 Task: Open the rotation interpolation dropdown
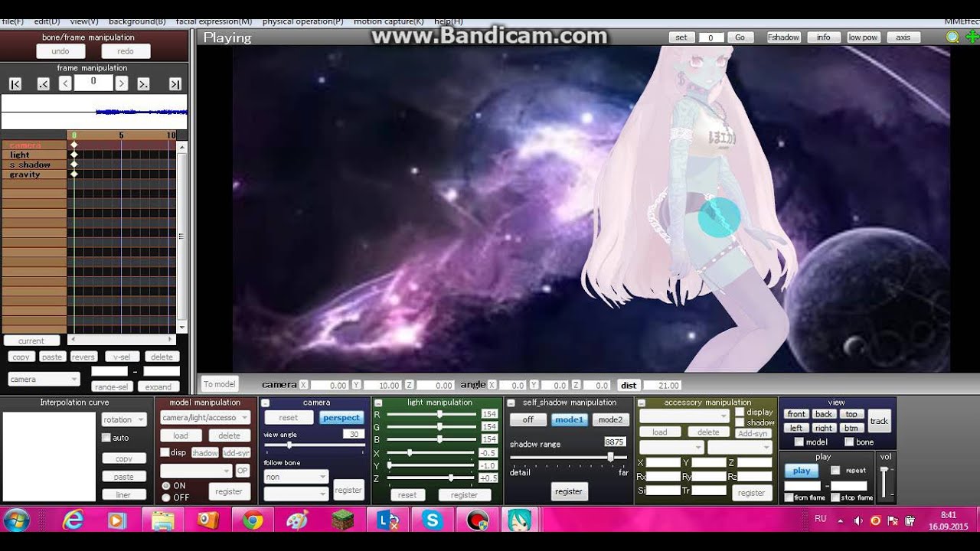click(123, 419)
